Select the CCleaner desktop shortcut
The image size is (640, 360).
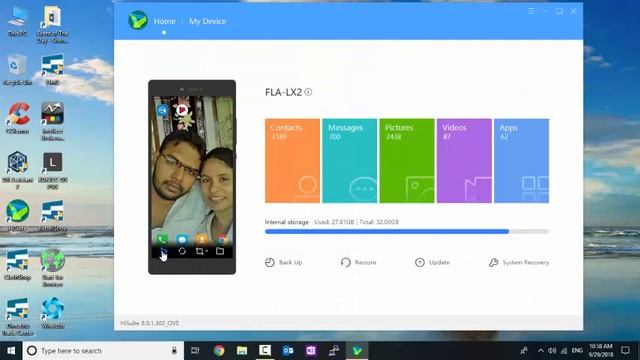point(18,118)
